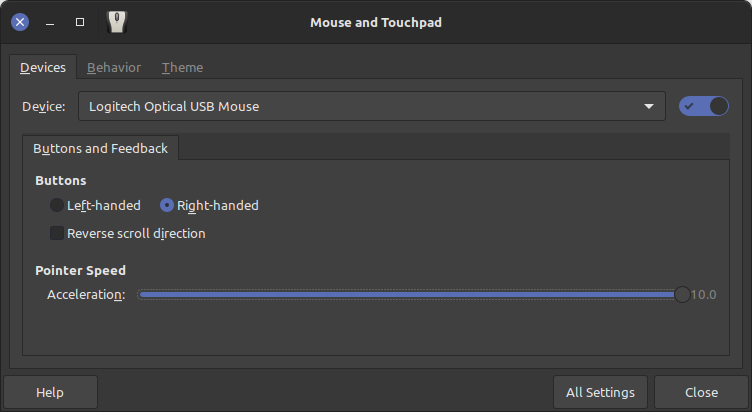Maximize the Mouse and Touchpad window
Viewport: 752px width, 412px height.
pos(80,22)
